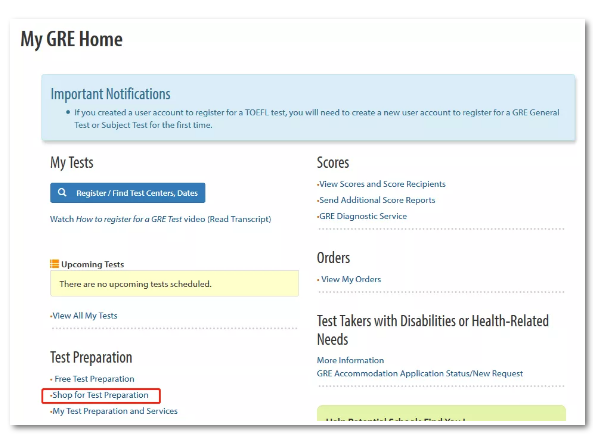Viewport: 599px width, 447px height.
Task: Open My Test Preparation and Services
Action: (115, 411)
